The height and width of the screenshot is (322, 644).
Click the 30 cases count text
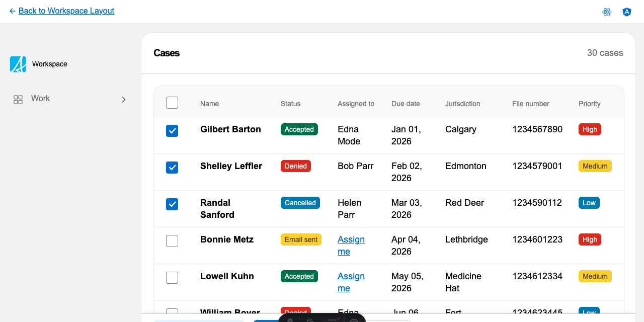[605, 53]
